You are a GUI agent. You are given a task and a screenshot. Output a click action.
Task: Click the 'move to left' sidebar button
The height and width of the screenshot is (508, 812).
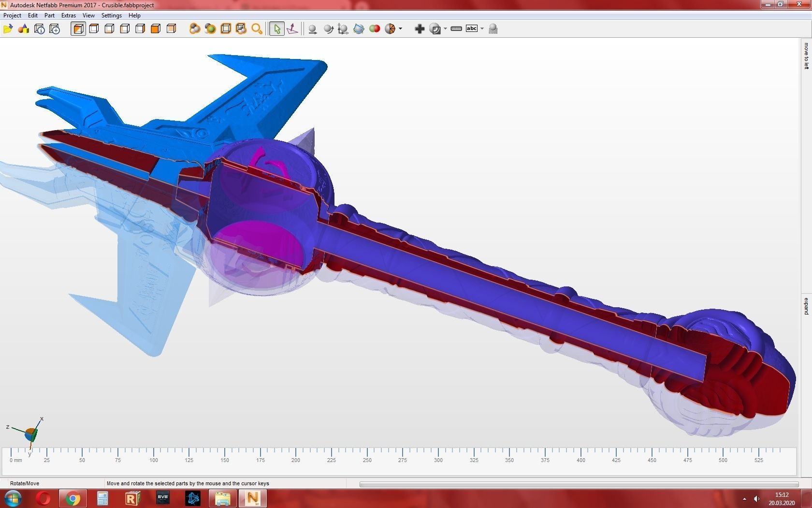tap(806, 56)
